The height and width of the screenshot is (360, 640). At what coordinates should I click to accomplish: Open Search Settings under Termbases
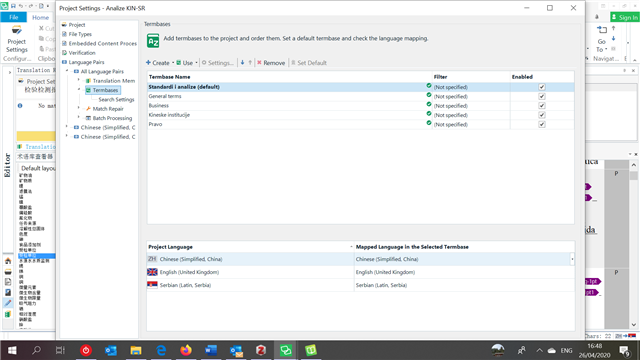(x=116, y=100)
